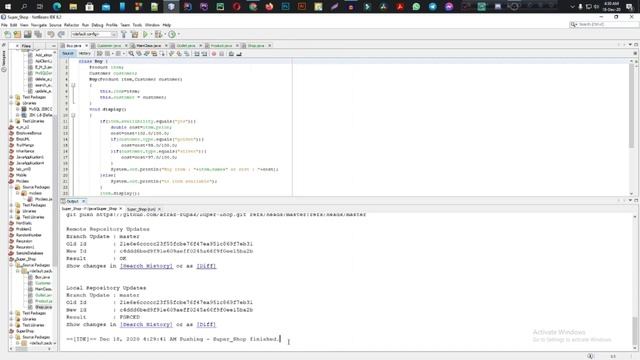This screenshot has height=360, width=640.
Task: Collapse the Buy constructor code fold
Action: (x=73, y=85)
